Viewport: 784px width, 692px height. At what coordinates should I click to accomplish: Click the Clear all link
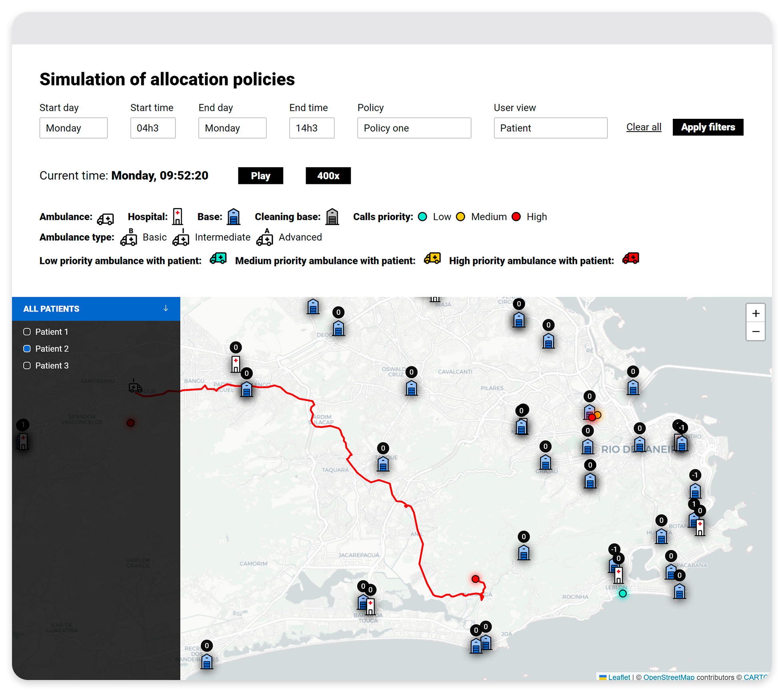[x=643, y=127]
